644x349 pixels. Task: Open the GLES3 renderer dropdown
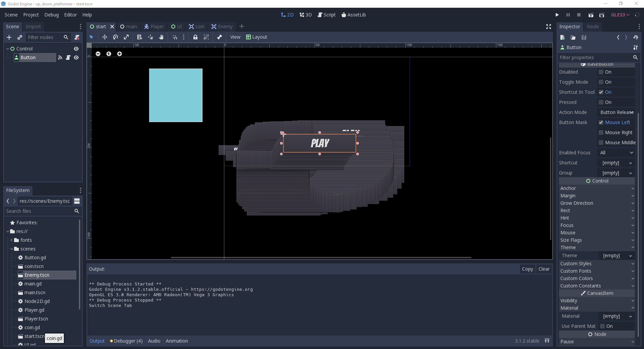click(620, 15)
